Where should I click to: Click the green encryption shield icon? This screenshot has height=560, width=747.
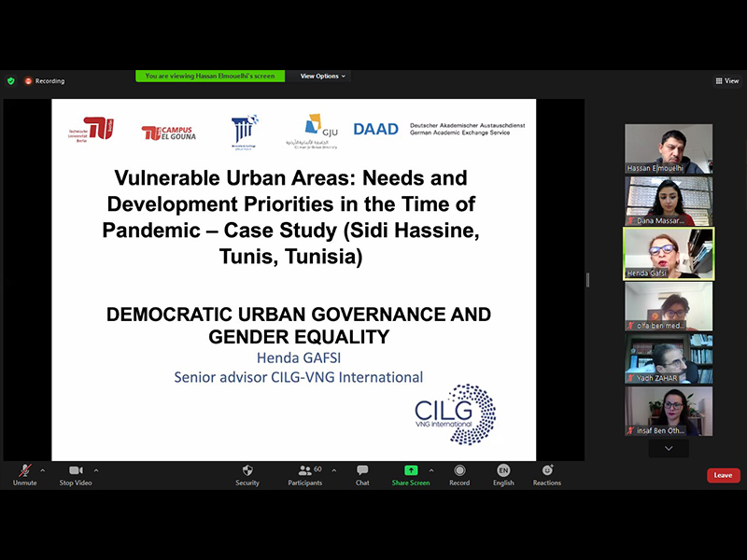tap(11, 81)
